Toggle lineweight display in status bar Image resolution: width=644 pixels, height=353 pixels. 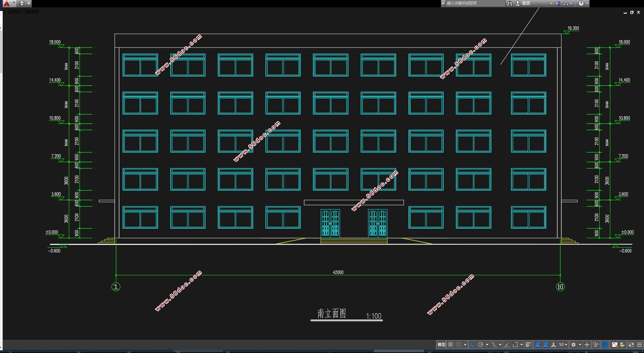point(528,345)
